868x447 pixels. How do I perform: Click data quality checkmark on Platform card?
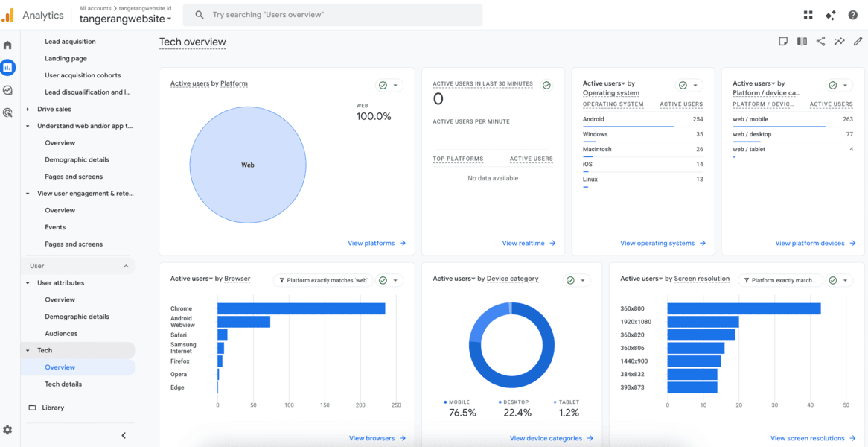click(383, 85)
